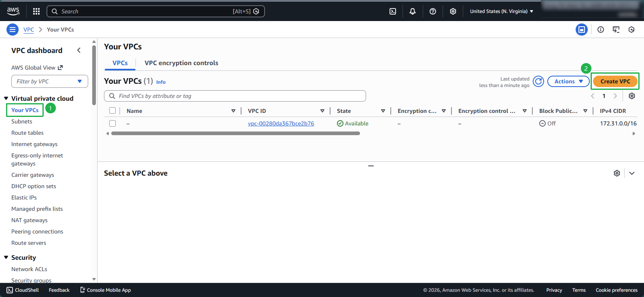
Task: Switch to the VPCs tab
Action: pos(120,63)
